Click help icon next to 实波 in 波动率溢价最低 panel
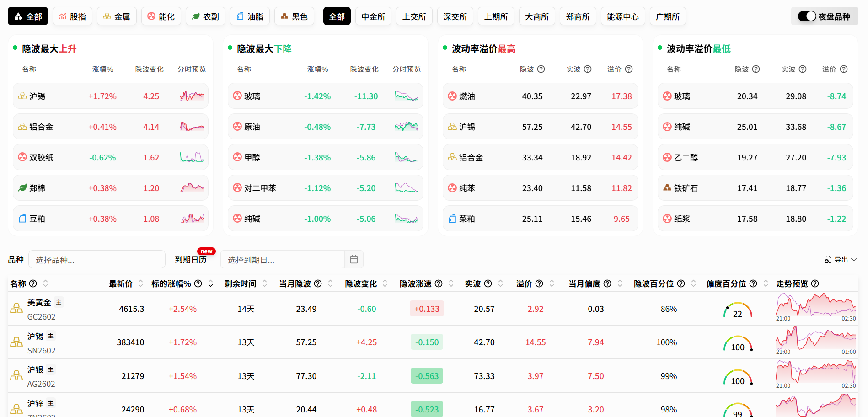Screen dimensions: 868x417 (803, 69)
